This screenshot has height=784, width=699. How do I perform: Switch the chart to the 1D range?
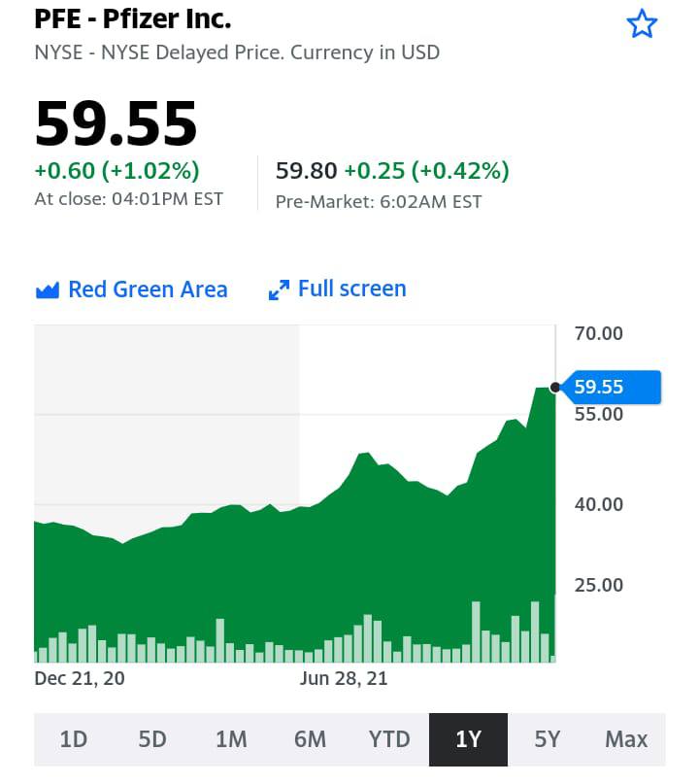[x=74, y=739]
